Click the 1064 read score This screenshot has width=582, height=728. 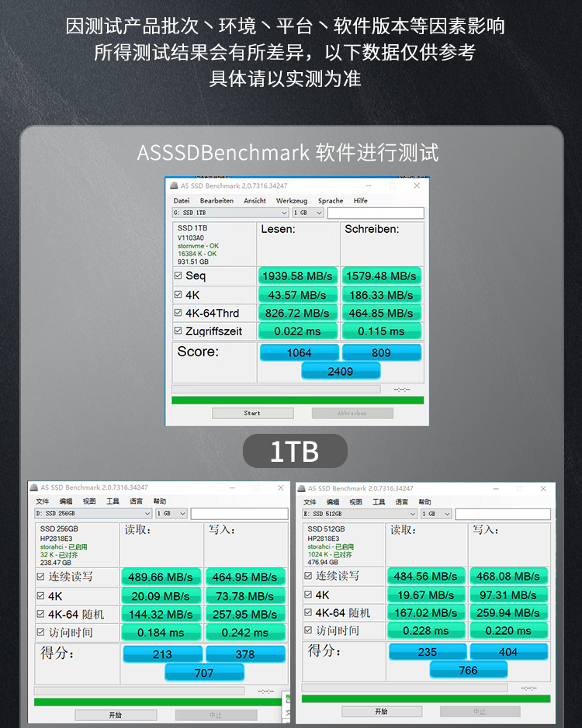(x=300, y=353)
